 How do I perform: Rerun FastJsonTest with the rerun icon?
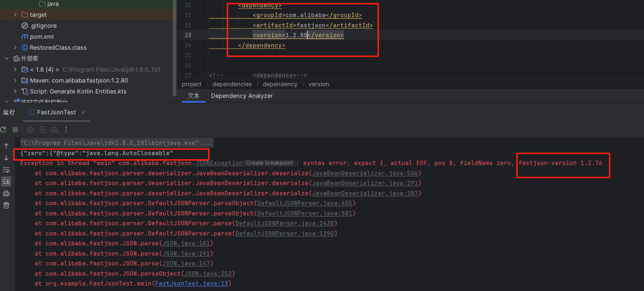coord(4,130)
